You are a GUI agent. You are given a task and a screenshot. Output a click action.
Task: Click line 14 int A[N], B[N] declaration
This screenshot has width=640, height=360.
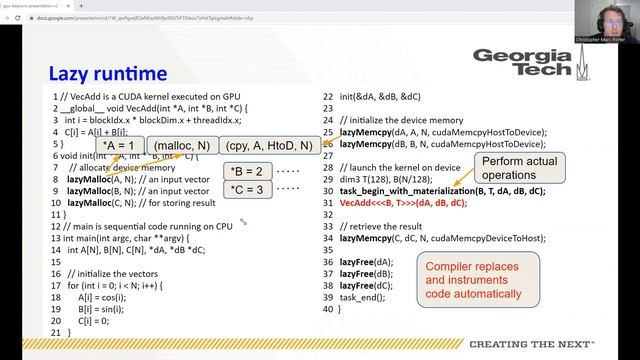[x=136, y=250]
